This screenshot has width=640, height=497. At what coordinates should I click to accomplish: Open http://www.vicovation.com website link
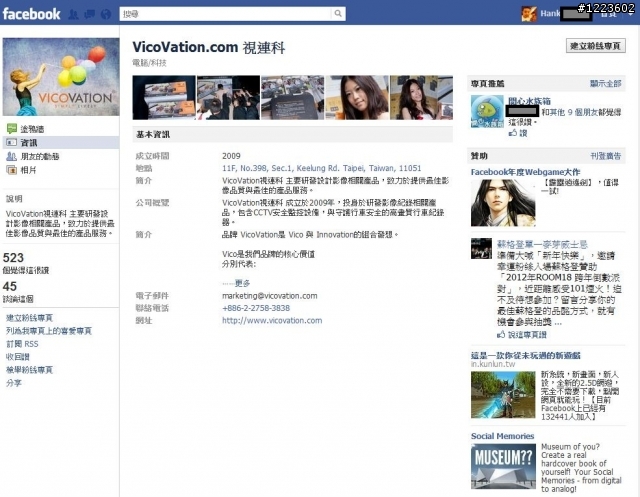point(272,321)
